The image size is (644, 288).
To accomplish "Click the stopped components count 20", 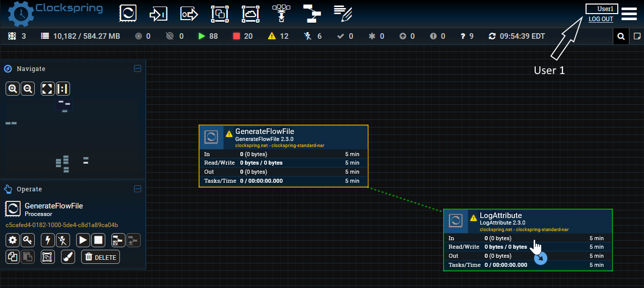I will click(243, 36).
